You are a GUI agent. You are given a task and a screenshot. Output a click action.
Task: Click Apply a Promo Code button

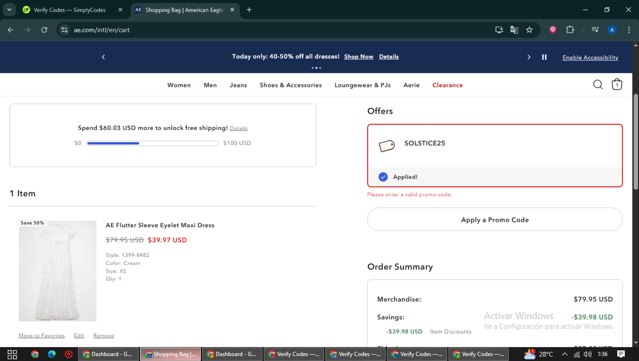point(495,220)
